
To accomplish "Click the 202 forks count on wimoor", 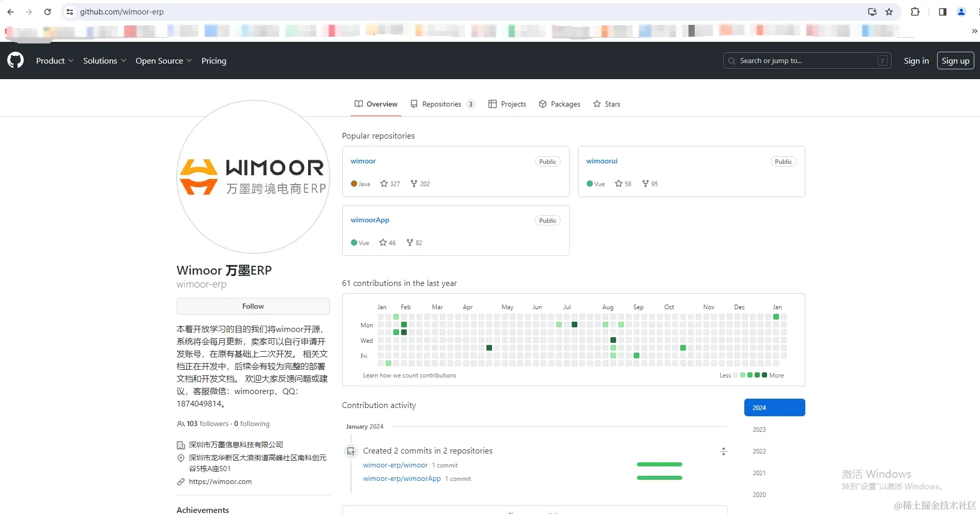I will [x=425, y=184].
